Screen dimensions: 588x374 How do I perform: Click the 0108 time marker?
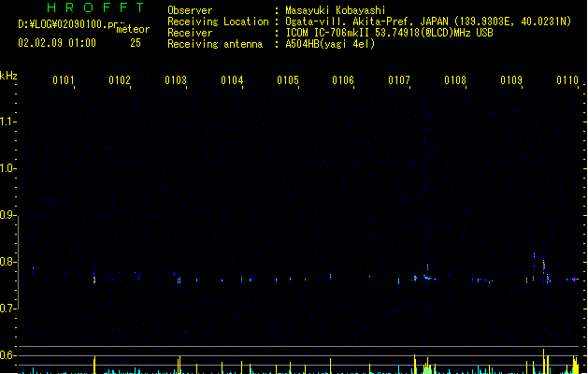(x=455, y=79)
